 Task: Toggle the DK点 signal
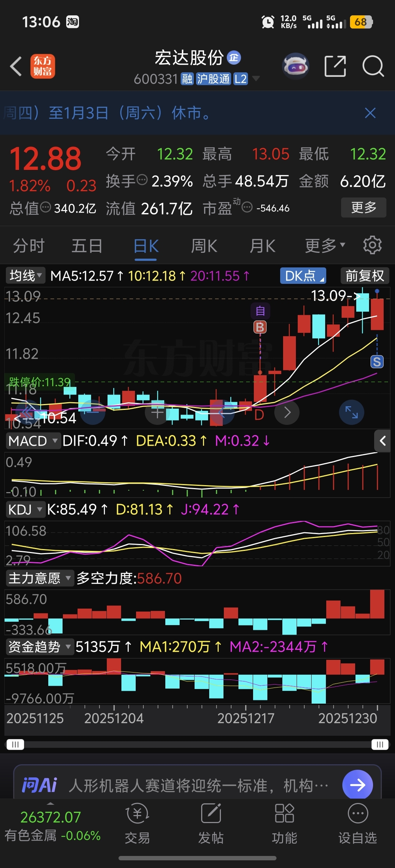303,276
